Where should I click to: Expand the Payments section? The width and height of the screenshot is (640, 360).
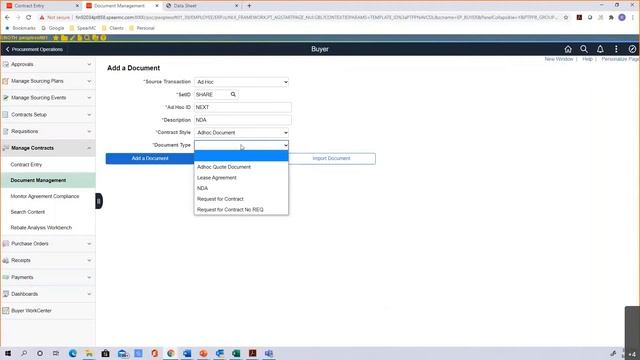tap(48, 278)
